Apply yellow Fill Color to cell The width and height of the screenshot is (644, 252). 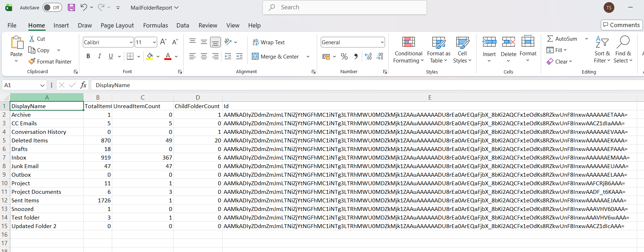click(150, 56)
